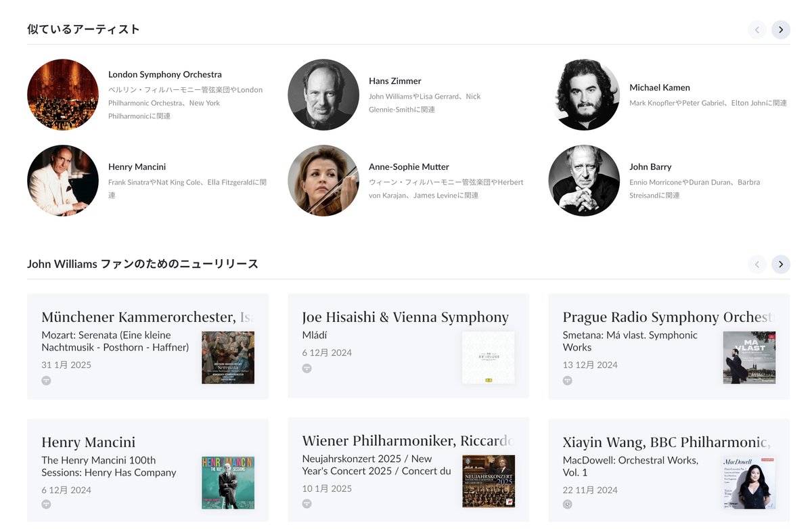Open Mozart Serenata album cover
This screenshot has width=812, height=529.
click(x=228, y=358)
